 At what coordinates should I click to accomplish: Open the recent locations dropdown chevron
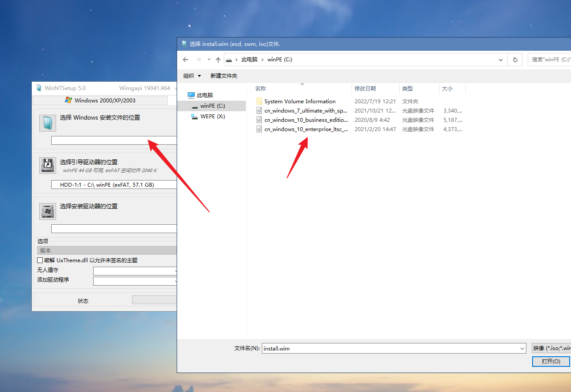(x=209, y=60)
